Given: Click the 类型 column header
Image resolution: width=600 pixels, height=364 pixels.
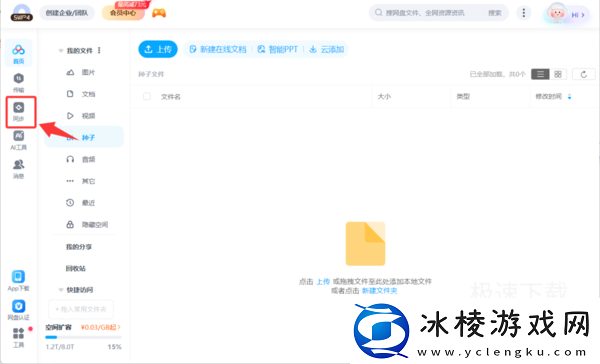Looking at the screenshot, I should click(x=463, y=96).
